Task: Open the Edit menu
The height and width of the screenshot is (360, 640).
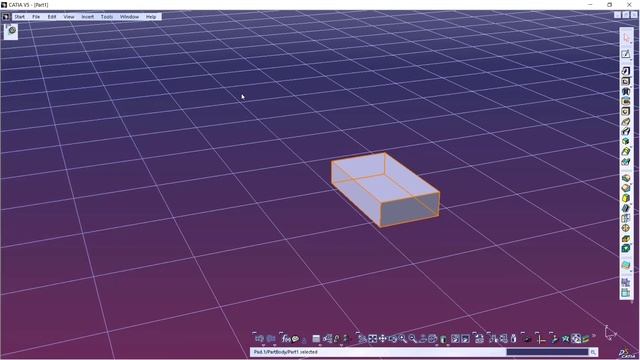Action: pyautogui.click(x=52, y=17)
